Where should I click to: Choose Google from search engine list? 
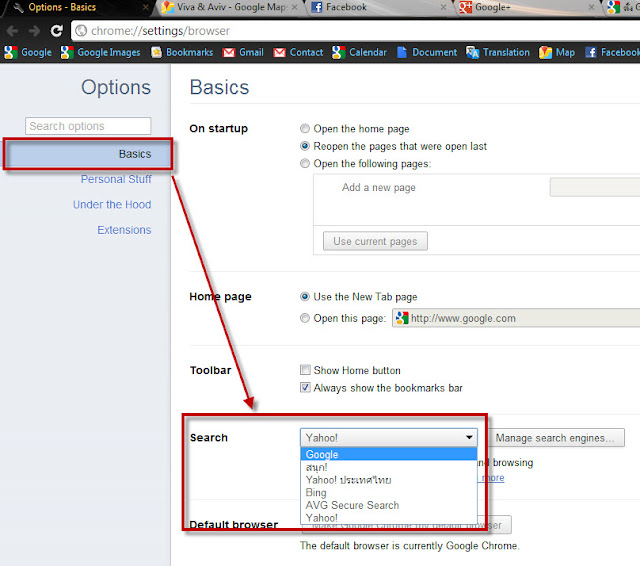[x=389, y=454]
